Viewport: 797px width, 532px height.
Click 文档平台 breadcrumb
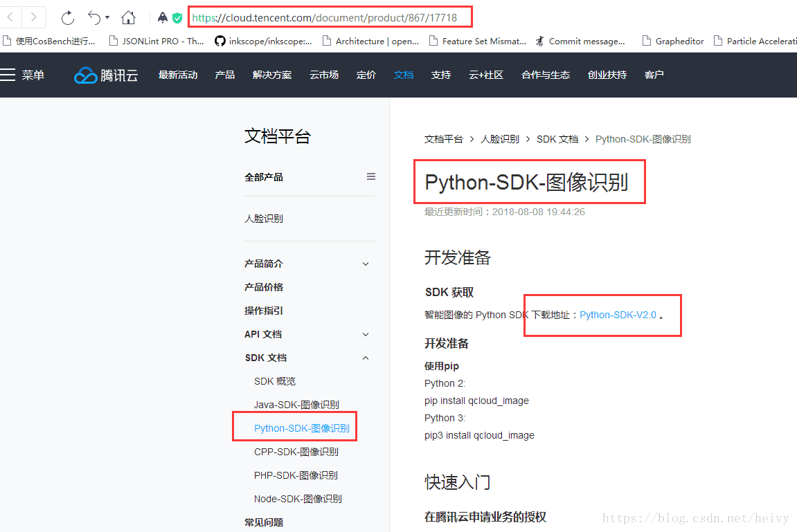click(x=444, y=139)
